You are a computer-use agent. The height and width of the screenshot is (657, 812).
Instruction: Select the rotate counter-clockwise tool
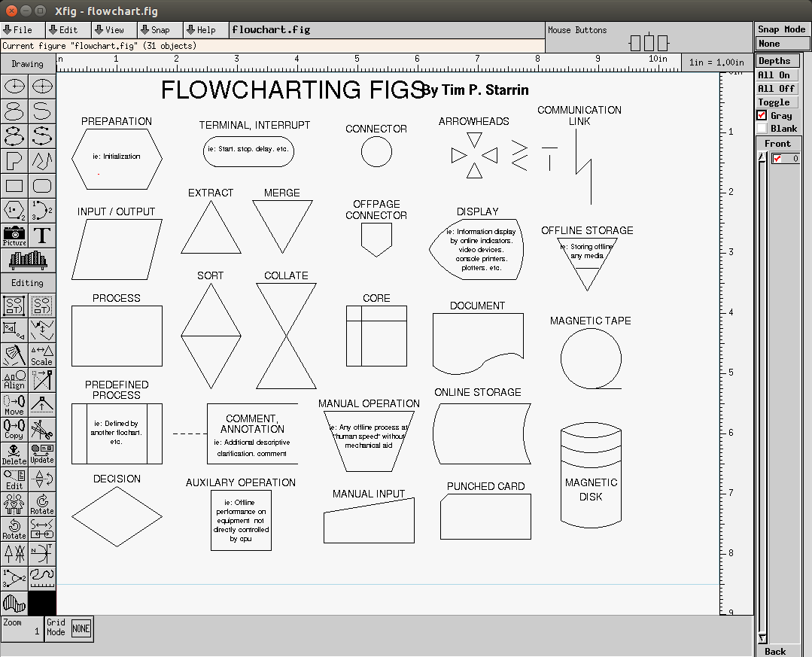coord(14,529)
